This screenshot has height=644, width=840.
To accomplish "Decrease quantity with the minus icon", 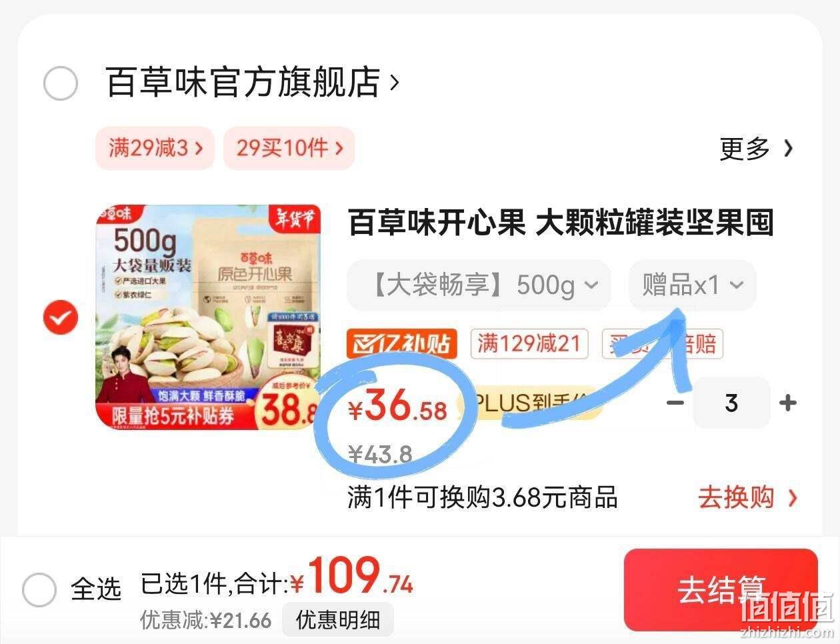I will tap(675, 403).
